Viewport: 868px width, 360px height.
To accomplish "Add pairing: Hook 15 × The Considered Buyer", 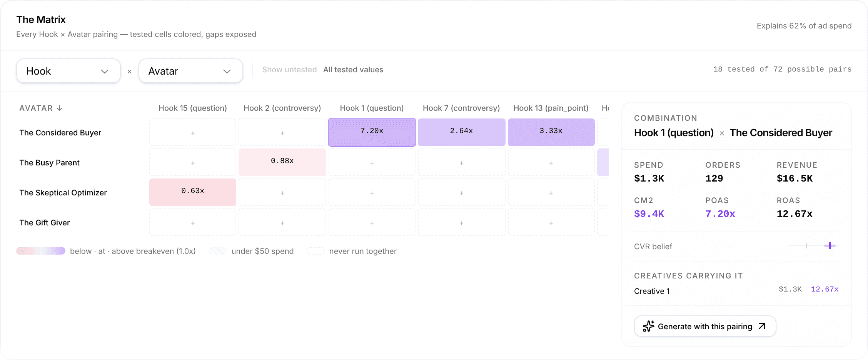I will click(x=193, y=133).
